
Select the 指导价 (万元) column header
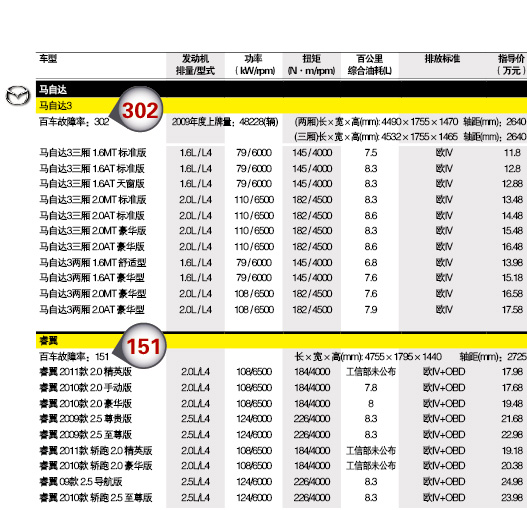coord(511,65)
